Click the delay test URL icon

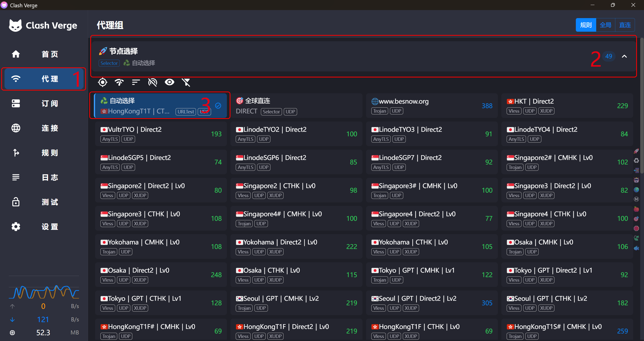point(152,82)
